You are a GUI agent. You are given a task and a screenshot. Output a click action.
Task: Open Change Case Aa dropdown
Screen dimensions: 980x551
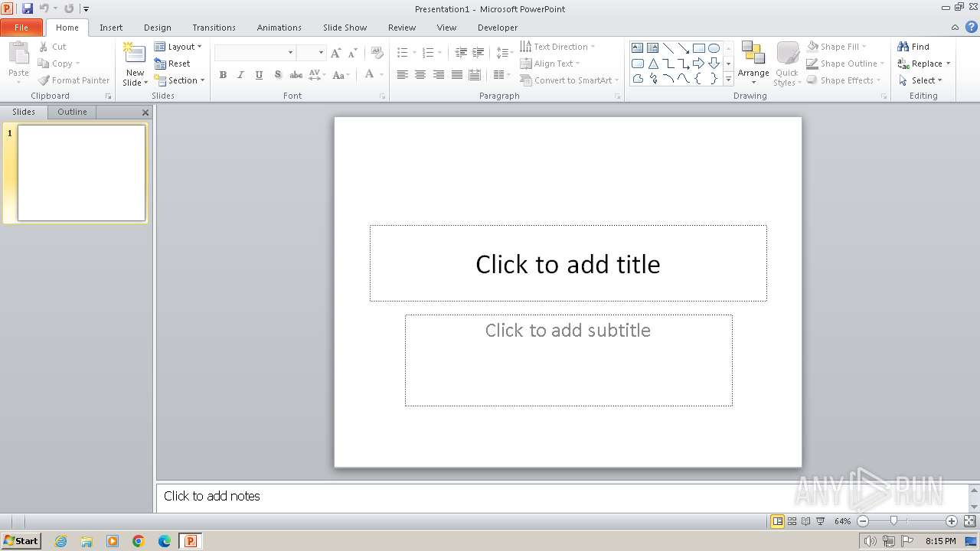[341, 75]
